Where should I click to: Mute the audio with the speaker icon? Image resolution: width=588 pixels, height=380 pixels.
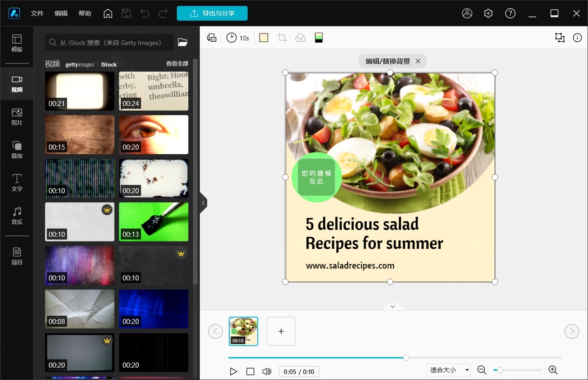[x=267, y=371]
